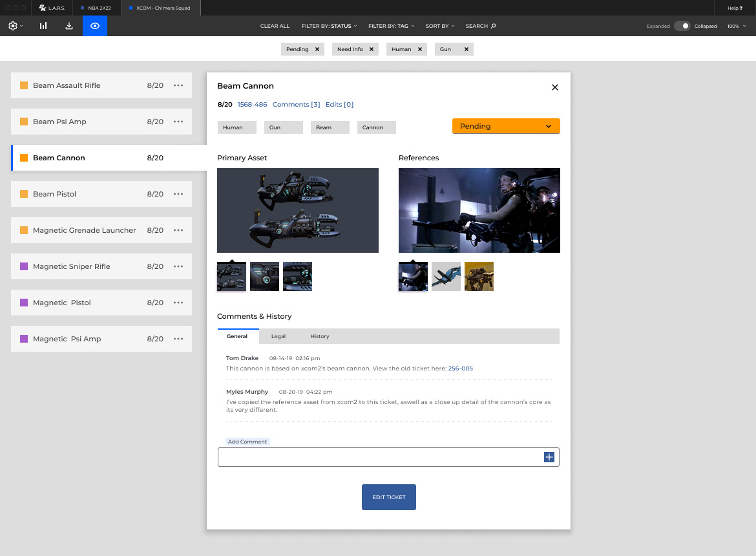Image resolution: width=756 pixels, height=556 pixels.
Task: Open the Filter By Tag dropdown
Action: [391, 26]
